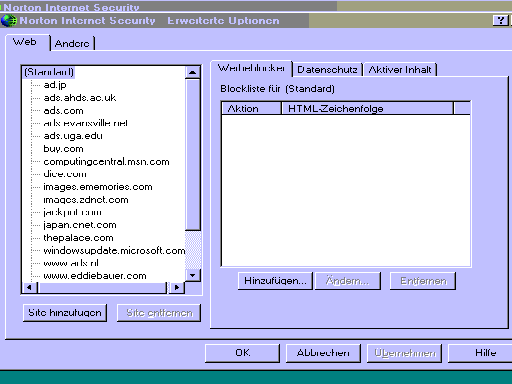Confirm with the OK button
The image size is (512, 384).
(x=242, y=353)
